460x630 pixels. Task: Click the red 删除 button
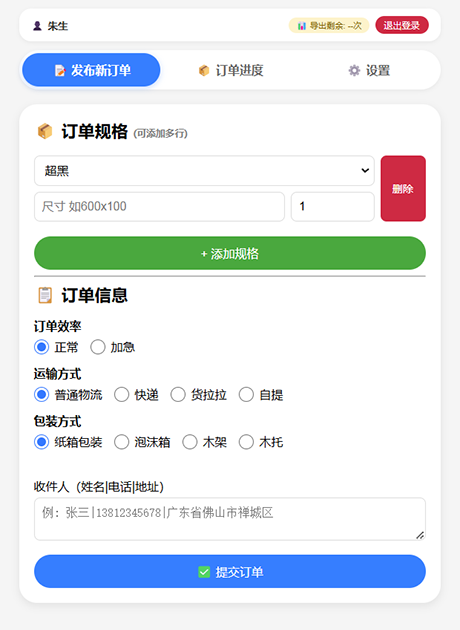point(403,188)
